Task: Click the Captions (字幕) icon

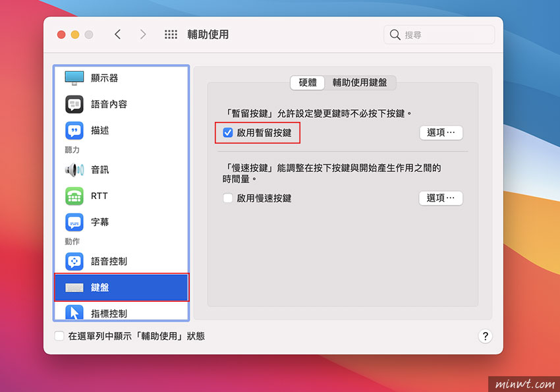Action: [x=74, y=222]
